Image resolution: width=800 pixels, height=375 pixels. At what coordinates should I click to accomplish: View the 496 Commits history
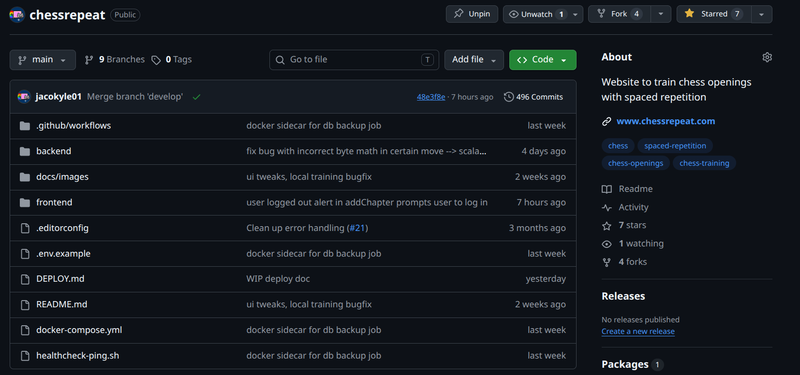[534, 97]
